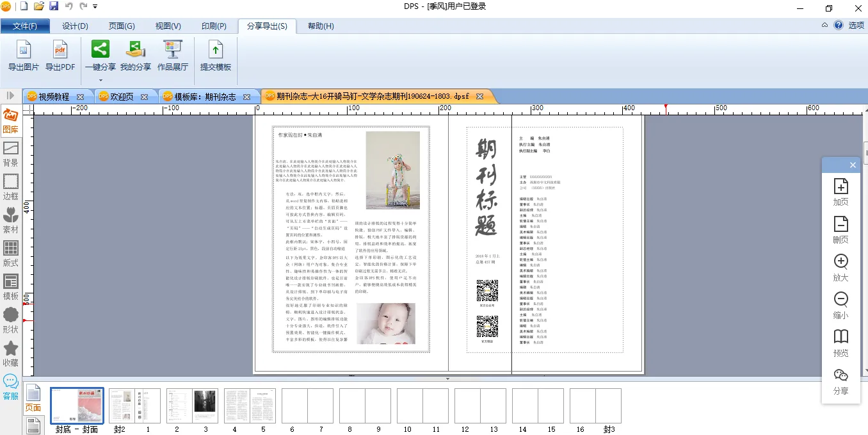Expand the left sidebar panel arrow
Screen dimensions: 868x435
(x=10, y=95)
